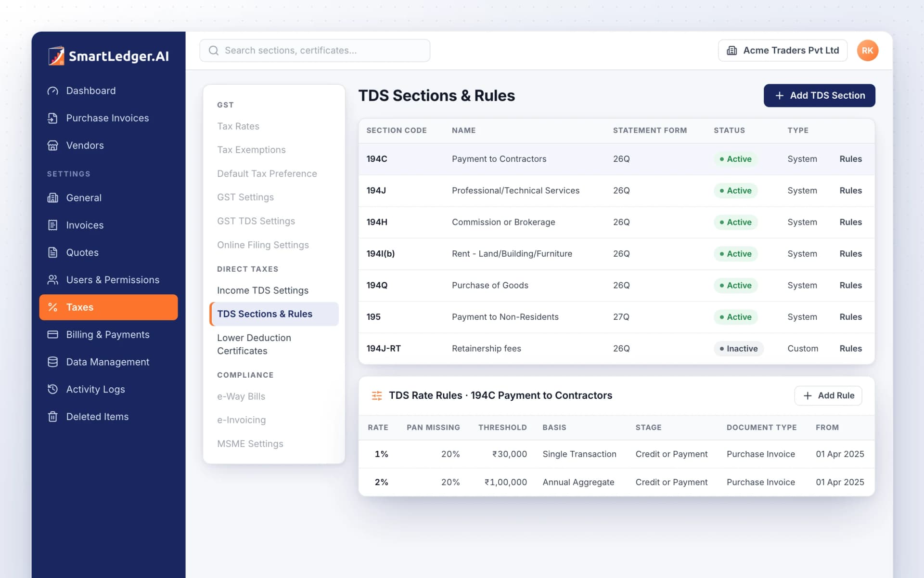924x578 pixels.
Task: Open the Acme Traders Pvt Ltd company switcher
Action: 783,51
